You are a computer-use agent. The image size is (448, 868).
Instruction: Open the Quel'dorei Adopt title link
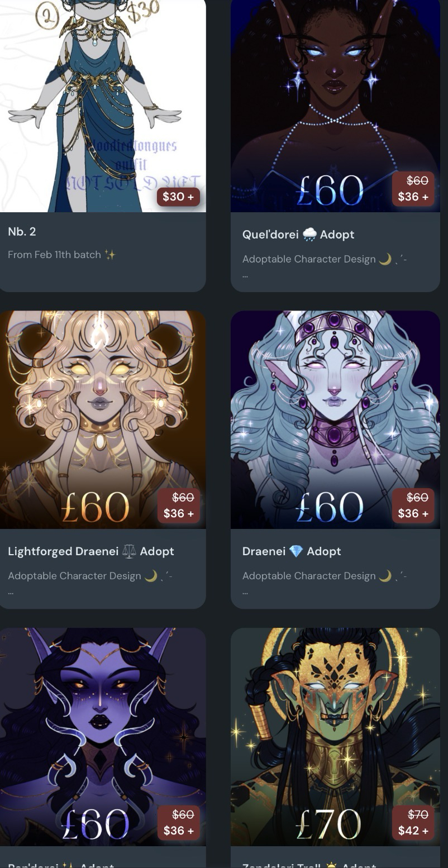(298, 235)
